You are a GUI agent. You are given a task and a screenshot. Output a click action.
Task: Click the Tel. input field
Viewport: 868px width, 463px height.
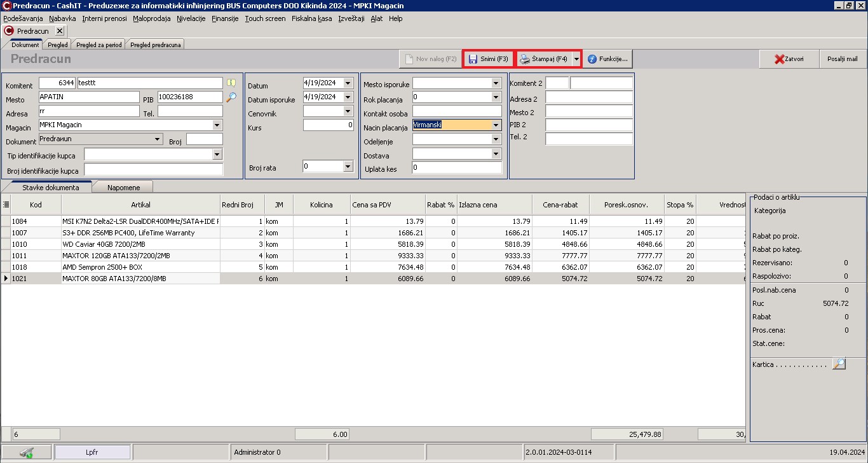(190, 111)
